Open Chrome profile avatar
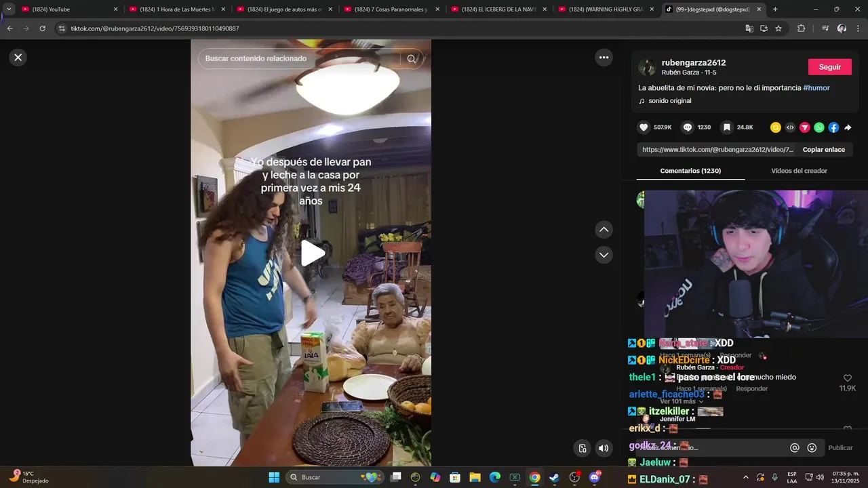This screenshot has height=488, width=868. coord(842,28)
